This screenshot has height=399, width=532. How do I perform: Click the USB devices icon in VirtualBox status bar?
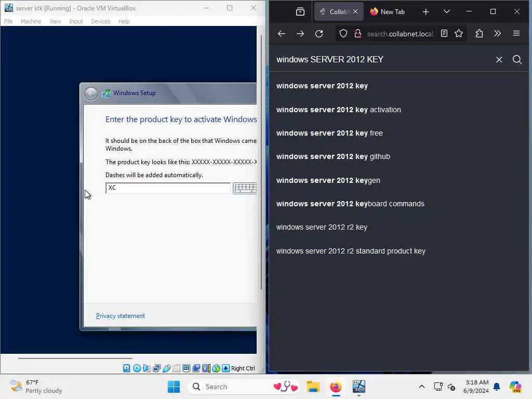(x=167, y=368)
